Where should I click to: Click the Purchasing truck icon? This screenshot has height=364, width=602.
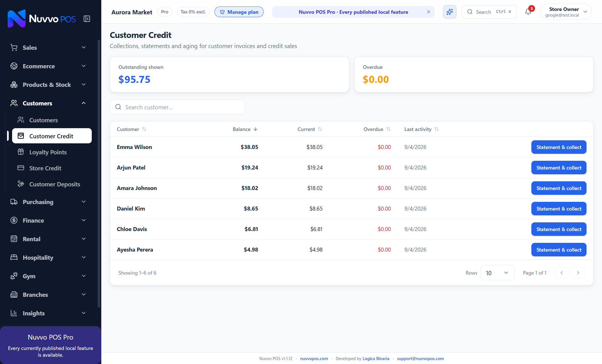point(14,202)
